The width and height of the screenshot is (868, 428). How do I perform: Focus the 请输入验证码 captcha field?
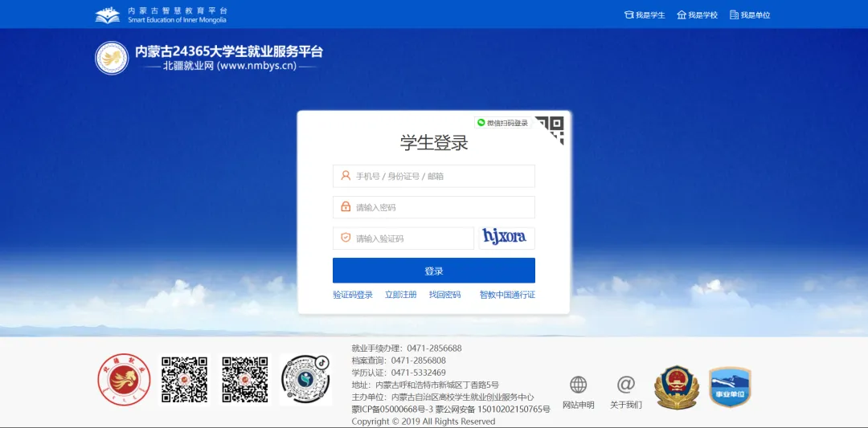[403, 238]
